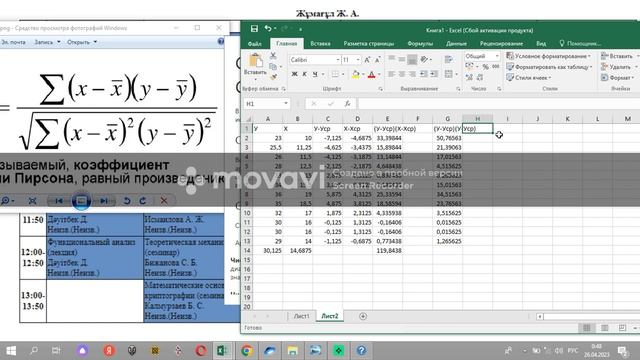Start slideshow in Photo Viewer

coord(81,200)
